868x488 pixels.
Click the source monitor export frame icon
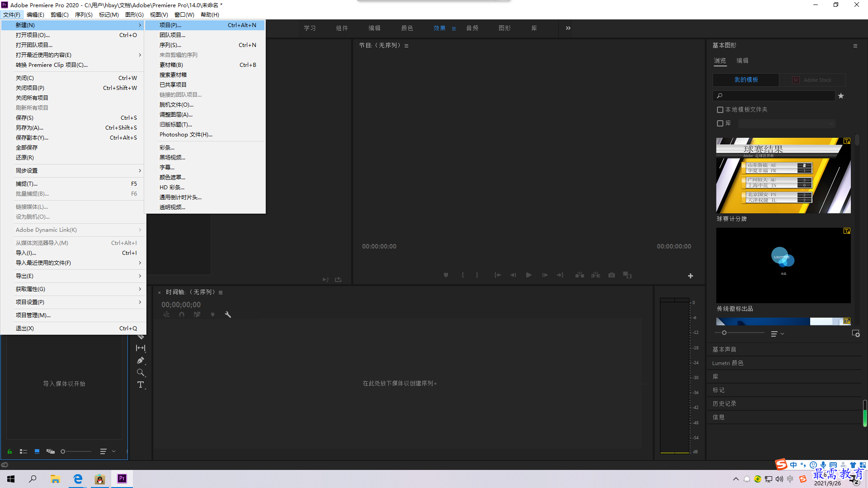(x=338, y=280)
